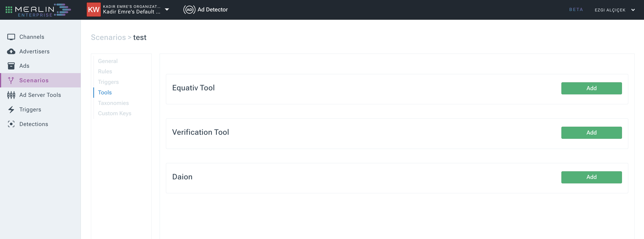
Task: Add the Verification Tool
Action: 591,133
